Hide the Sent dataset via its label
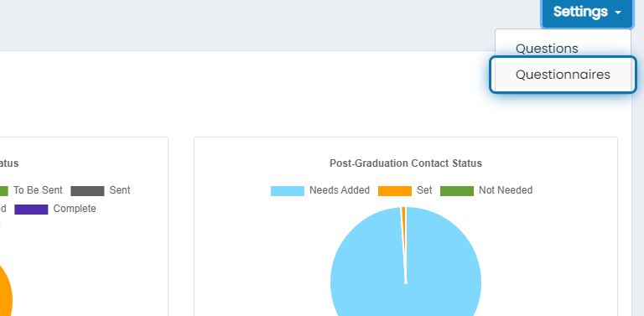 coord(120,190)
